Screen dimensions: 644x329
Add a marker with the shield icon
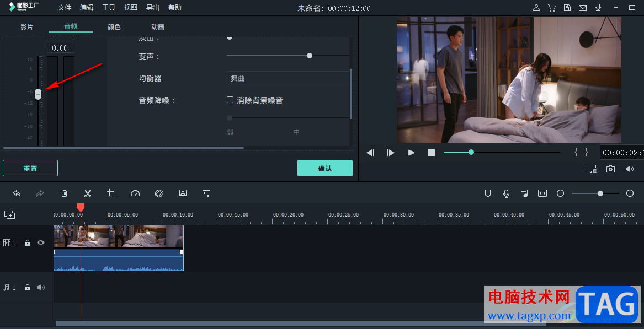[x=488, y=193]
